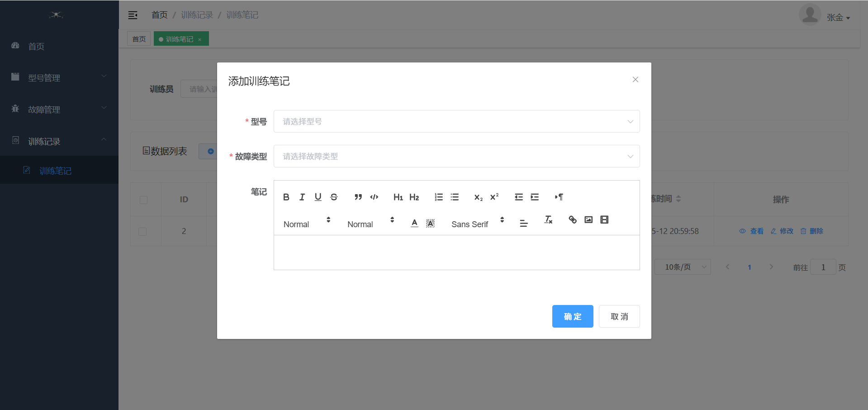
Task: Insert a code block in editor
Action: tap(374, 197)
